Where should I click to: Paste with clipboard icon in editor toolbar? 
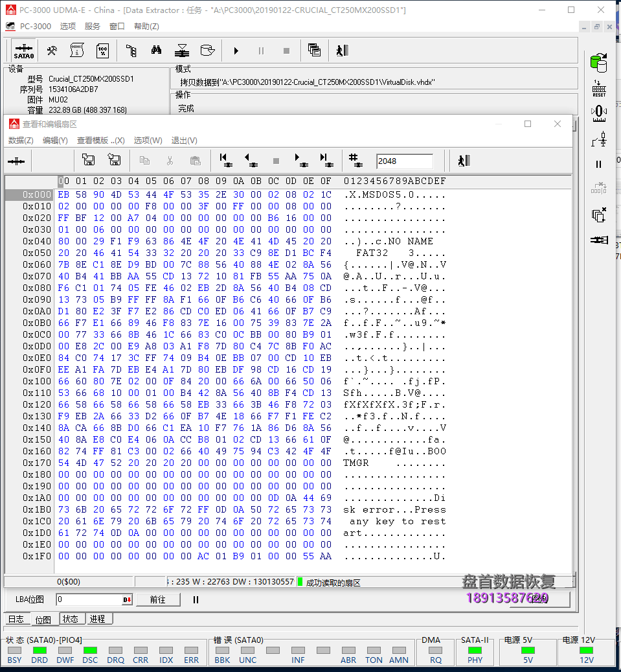[x=196, y=161]
